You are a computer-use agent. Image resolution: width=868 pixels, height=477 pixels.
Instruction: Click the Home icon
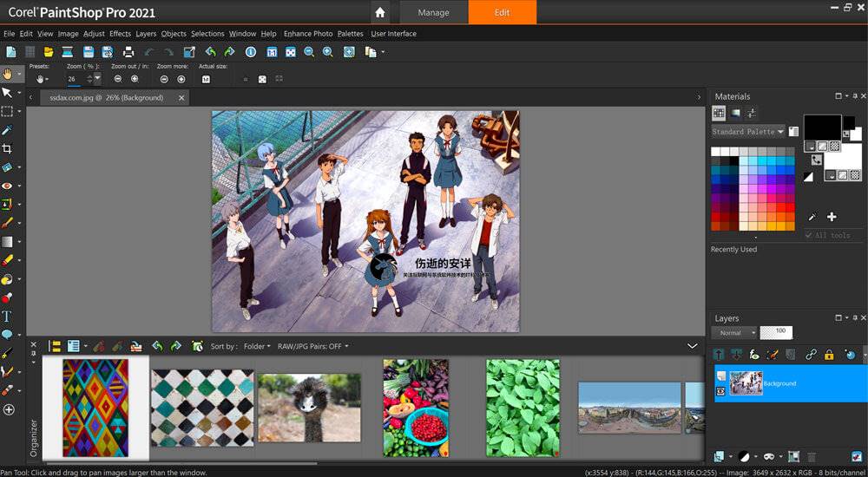point(380,12)
